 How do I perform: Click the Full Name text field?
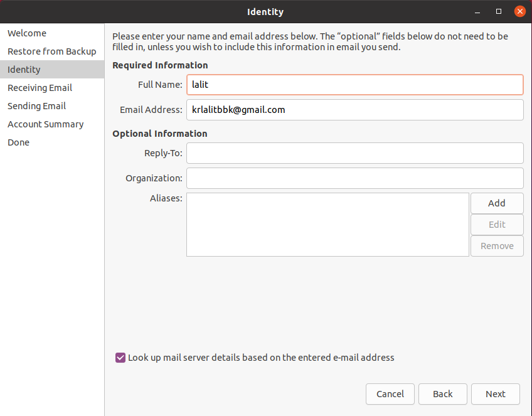point(354,84)
